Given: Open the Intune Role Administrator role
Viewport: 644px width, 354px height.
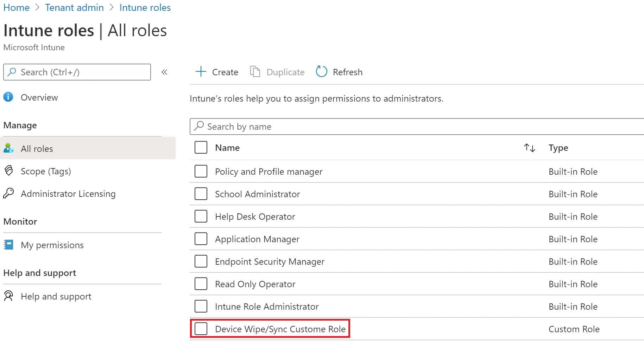Looking at the screenshot, I should tap(267, 306).
